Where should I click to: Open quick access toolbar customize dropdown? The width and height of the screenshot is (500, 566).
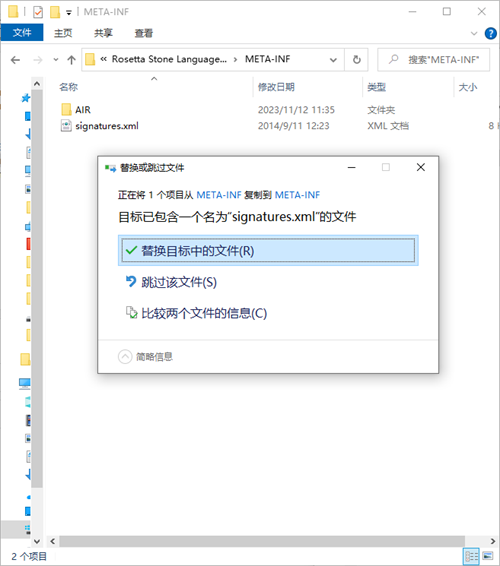(x=69, y=13)
